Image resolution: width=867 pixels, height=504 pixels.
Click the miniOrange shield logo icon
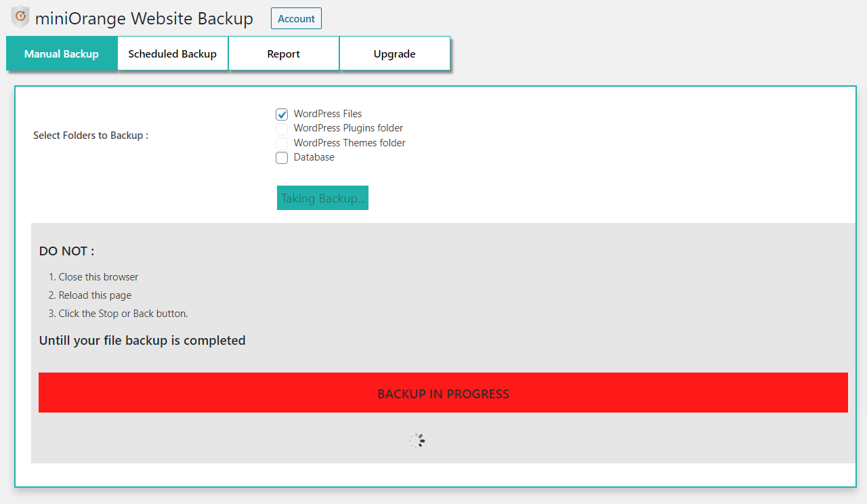[20, 17]
